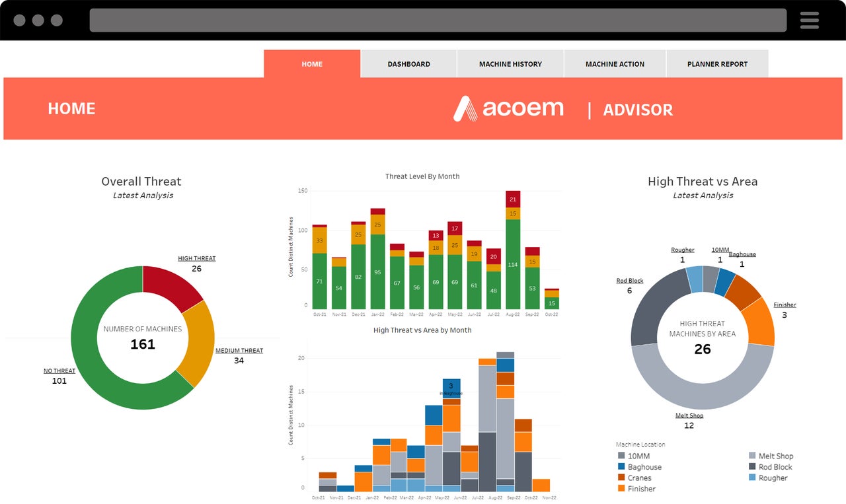Click the Aug-22 green bar showing 114
This screenshot has width=846, height=504.
coord(513,264)
